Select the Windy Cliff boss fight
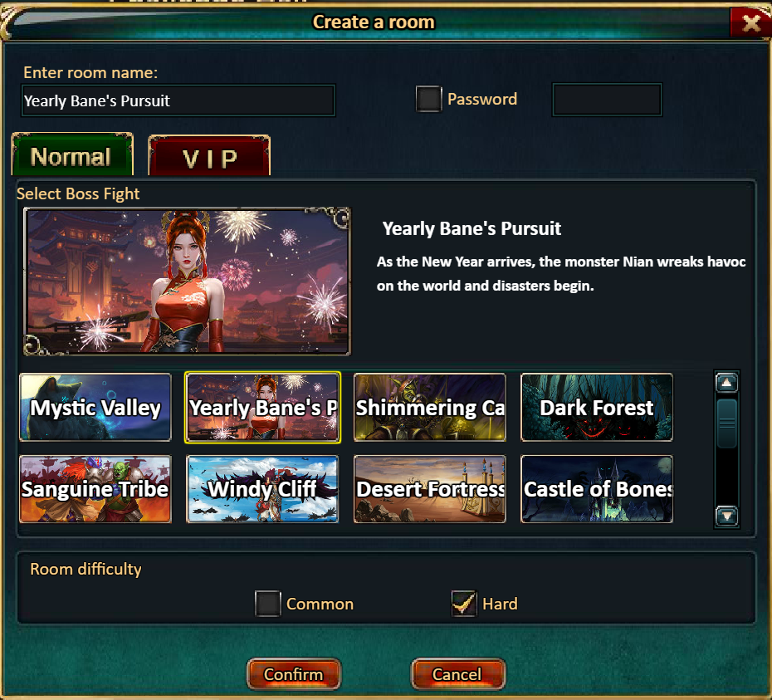The image size is (772, 700). [x=262, y=489]
